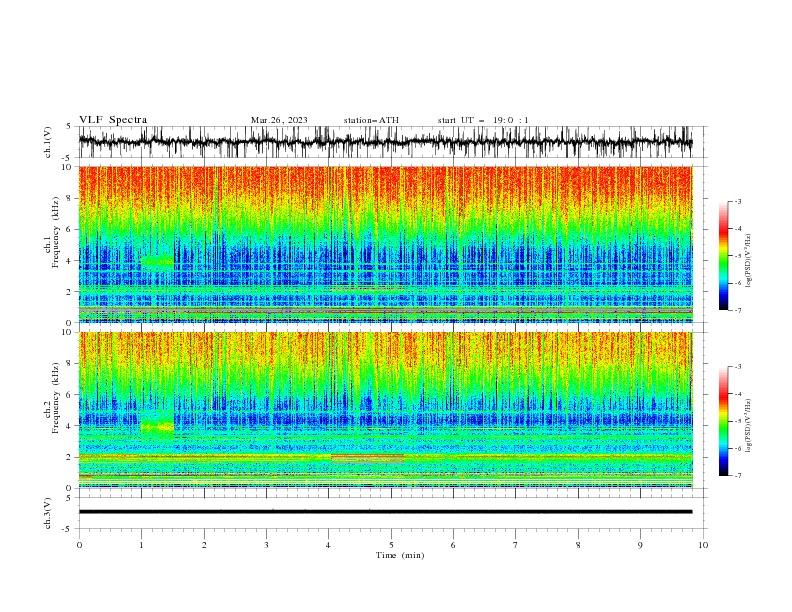
Task: Click the "start UT = 19:0 :1" text
Action: [x=482, y=120]
